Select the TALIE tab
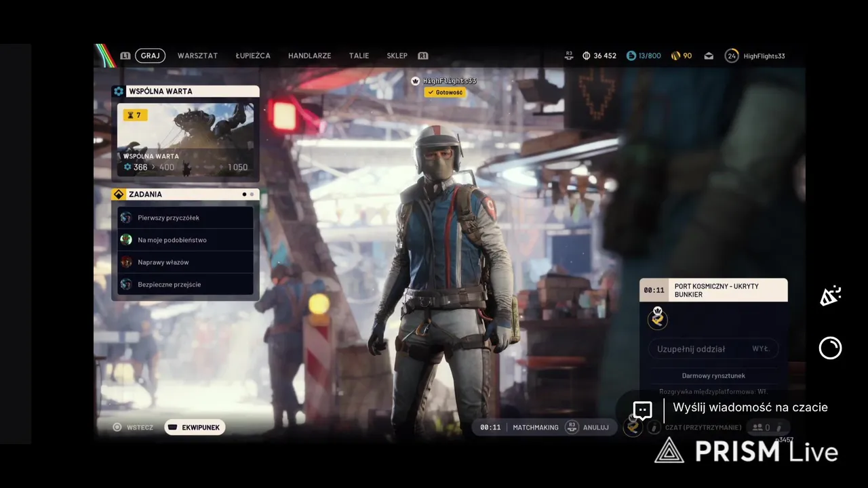 point(359,56)
